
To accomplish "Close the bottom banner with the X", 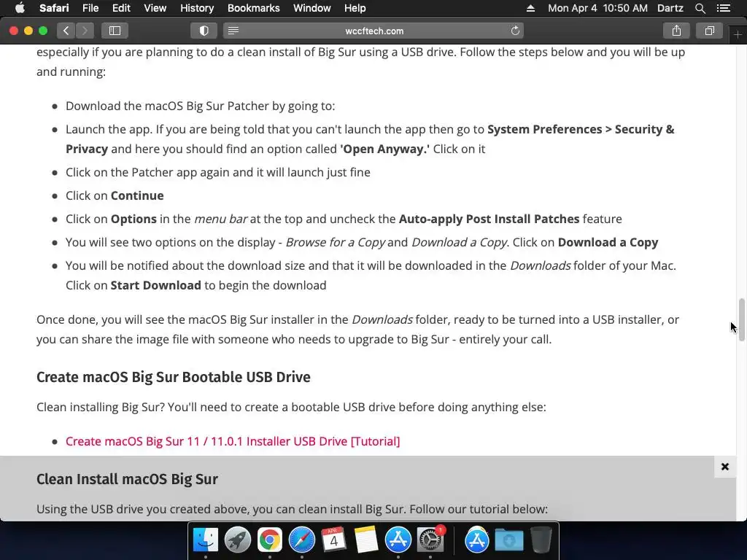I will (x=724, y=467).
